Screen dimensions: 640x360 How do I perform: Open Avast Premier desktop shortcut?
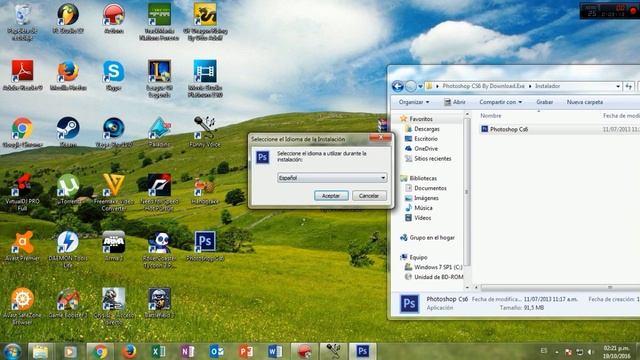[x=22, y=246]
